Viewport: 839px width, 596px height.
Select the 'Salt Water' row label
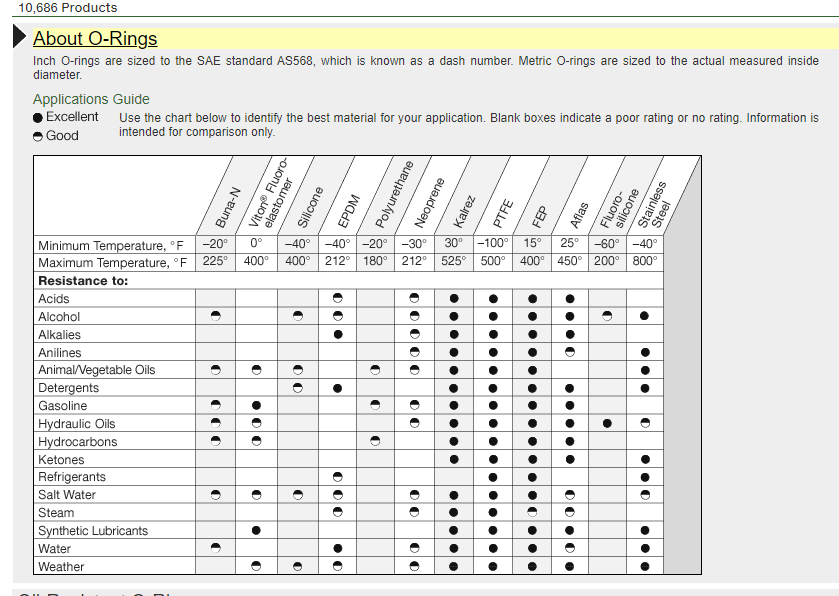(67, 495)
